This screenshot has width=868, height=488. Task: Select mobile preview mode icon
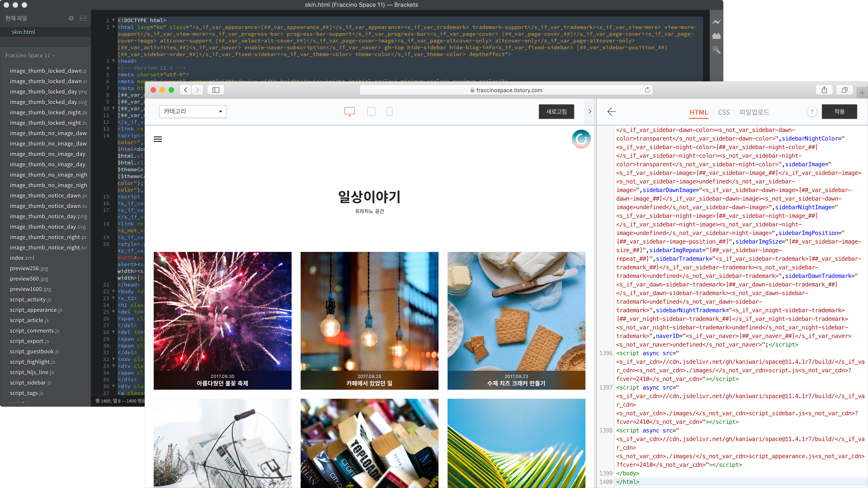389,111
